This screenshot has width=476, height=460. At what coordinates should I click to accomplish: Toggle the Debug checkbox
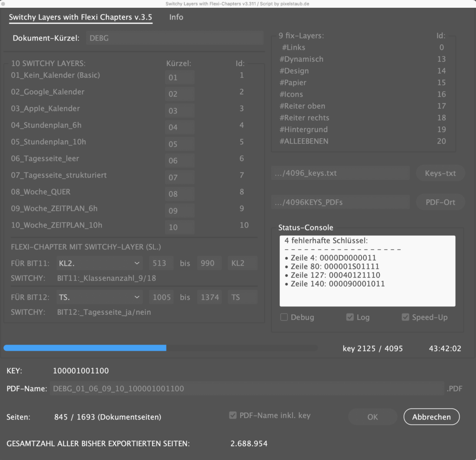point(284,317)
